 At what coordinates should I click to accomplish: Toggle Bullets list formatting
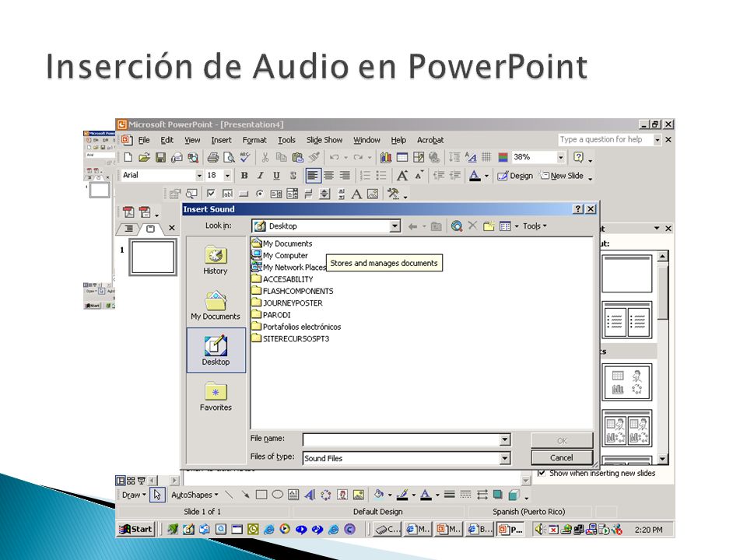point(381,176)
